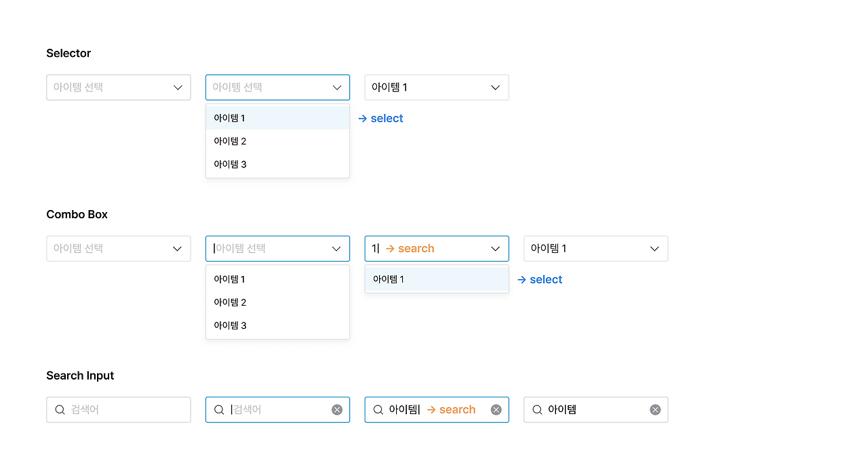Screen dimensions: 868x469
Task: Click the select link in the Combo Box row
Action: coord(540,279)
